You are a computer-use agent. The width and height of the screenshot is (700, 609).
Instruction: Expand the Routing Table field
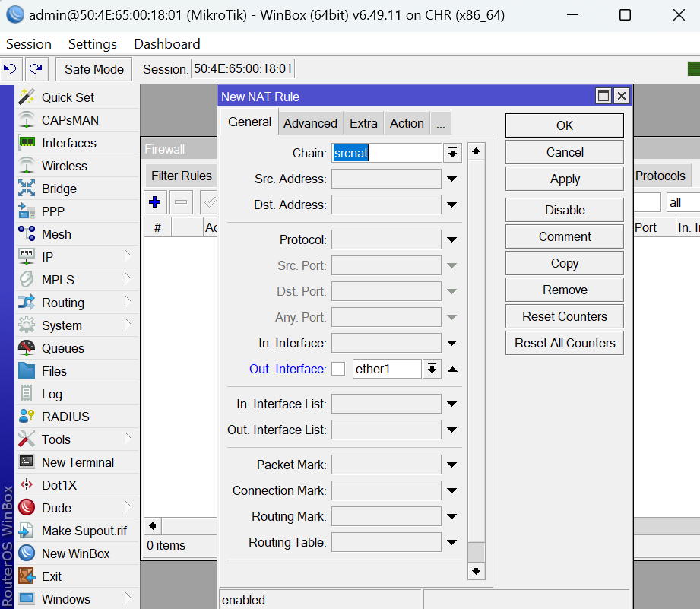click(451, 543)
